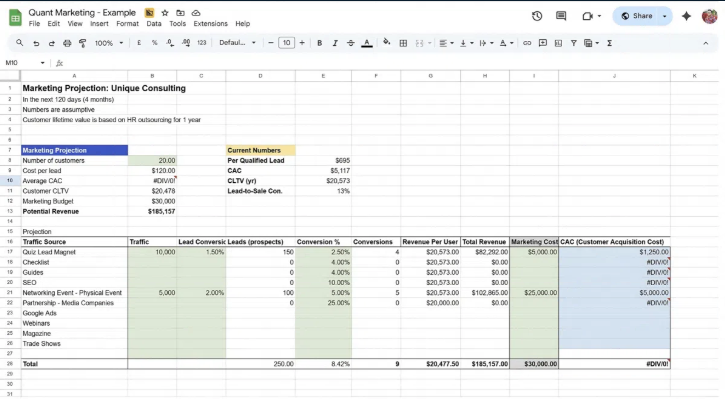Open horizontal align dropdown
This screenshot has height=410, width=725.
446,43
